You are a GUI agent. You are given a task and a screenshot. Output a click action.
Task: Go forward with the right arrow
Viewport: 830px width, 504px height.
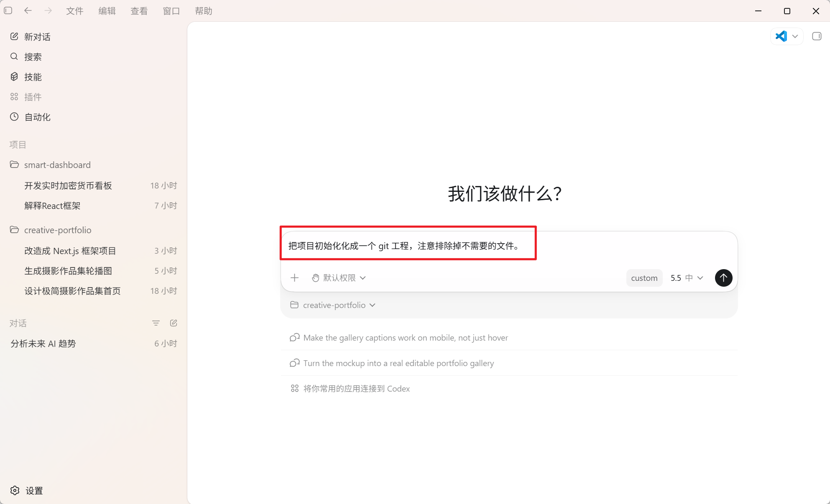[48, 10]
